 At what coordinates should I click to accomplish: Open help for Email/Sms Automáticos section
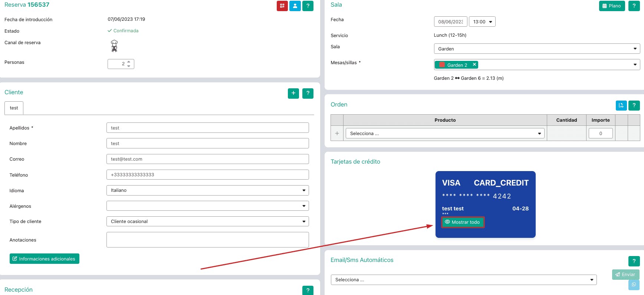coord(634,261)
